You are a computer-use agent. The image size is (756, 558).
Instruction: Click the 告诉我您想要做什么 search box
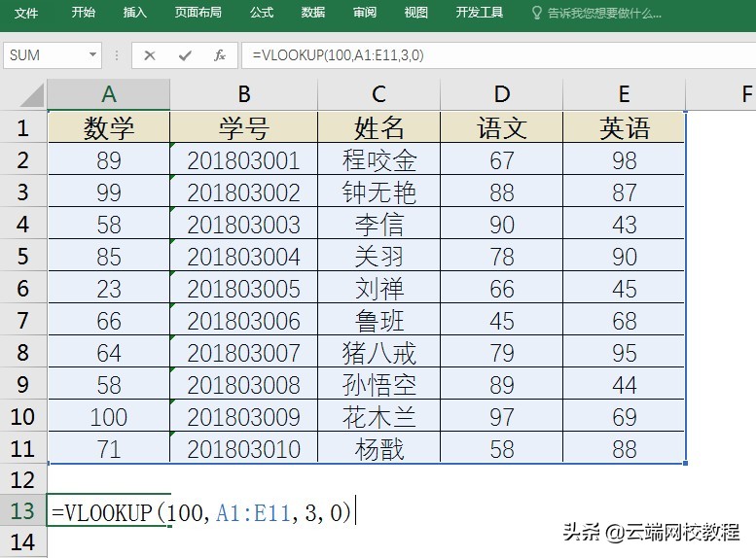coord(604,13)
